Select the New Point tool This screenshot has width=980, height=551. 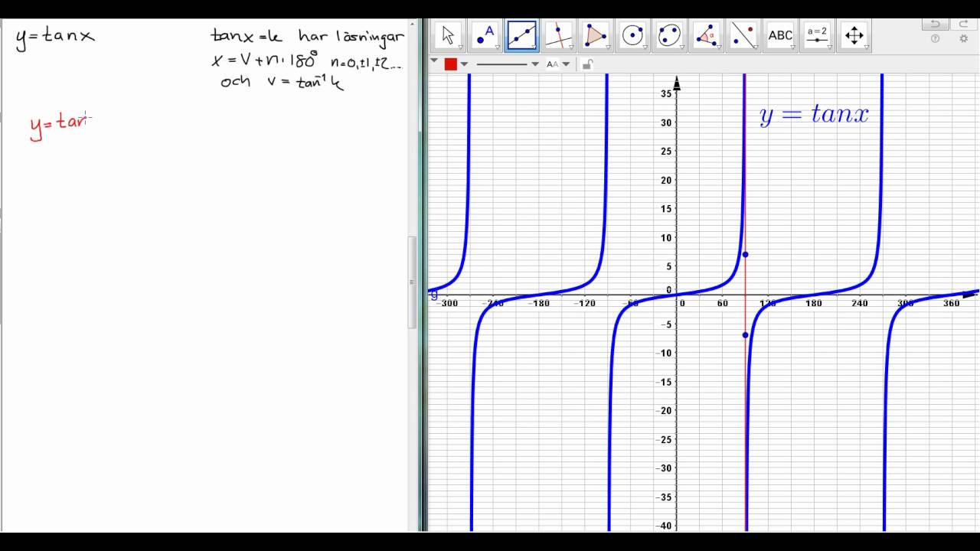click(x=485, y=35)
